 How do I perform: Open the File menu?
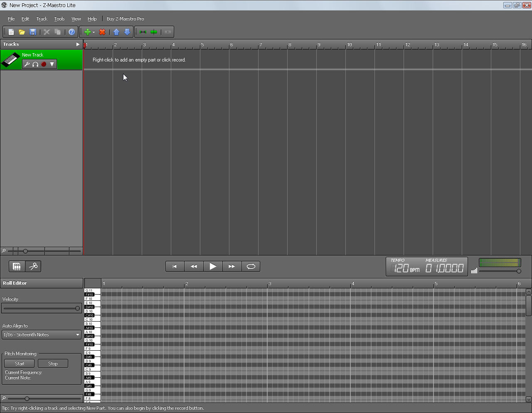click(x=11, y=19)
